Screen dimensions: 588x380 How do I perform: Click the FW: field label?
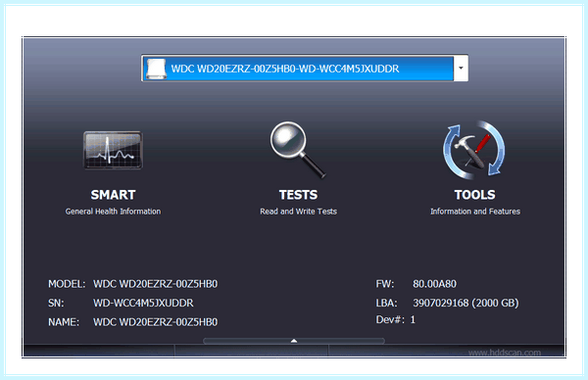pos(385,284)
